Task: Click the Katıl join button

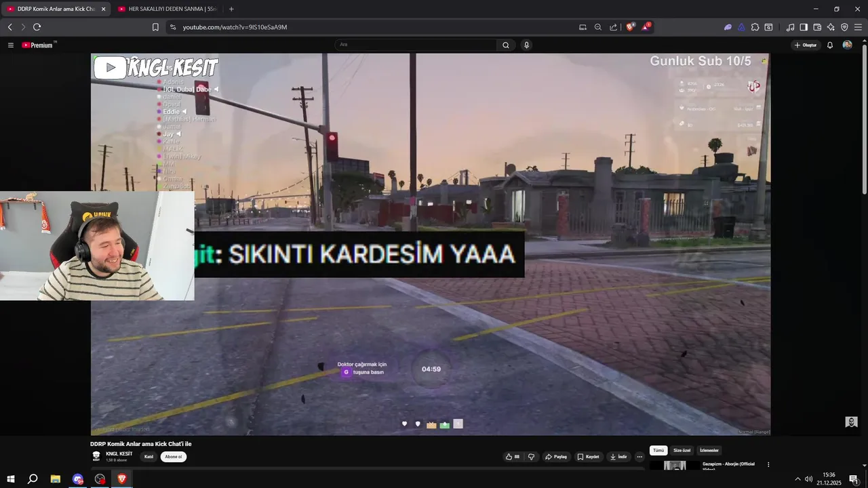Action: coord(149,457)
